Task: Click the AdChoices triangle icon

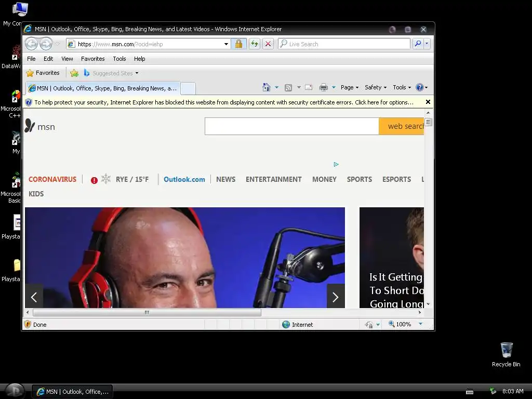Action: coord(336,164)
